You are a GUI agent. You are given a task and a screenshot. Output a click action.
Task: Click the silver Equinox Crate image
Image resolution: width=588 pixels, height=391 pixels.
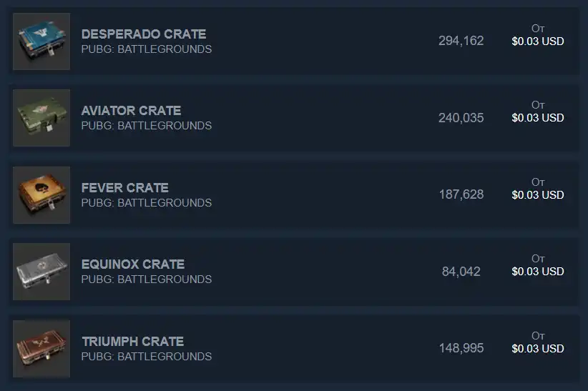click(41, 272)
